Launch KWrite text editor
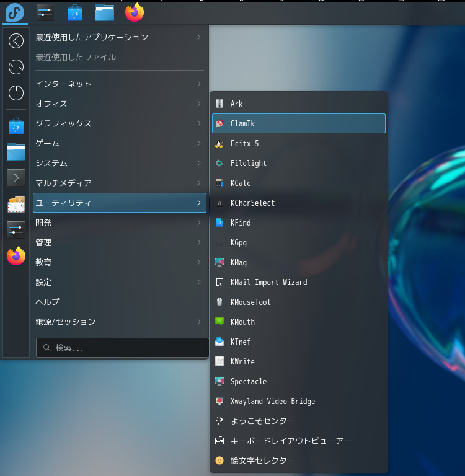465x476 pixels. (299, 361)
